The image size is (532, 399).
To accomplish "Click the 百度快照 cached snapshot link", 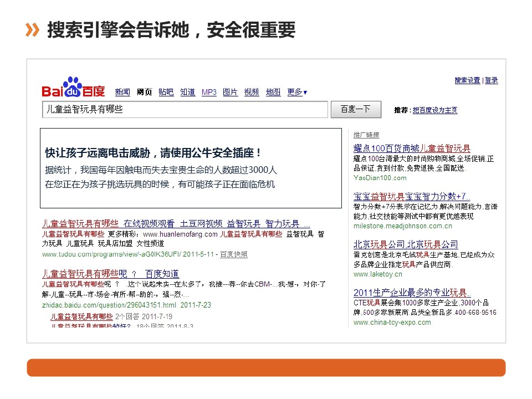I will [233, 254].
